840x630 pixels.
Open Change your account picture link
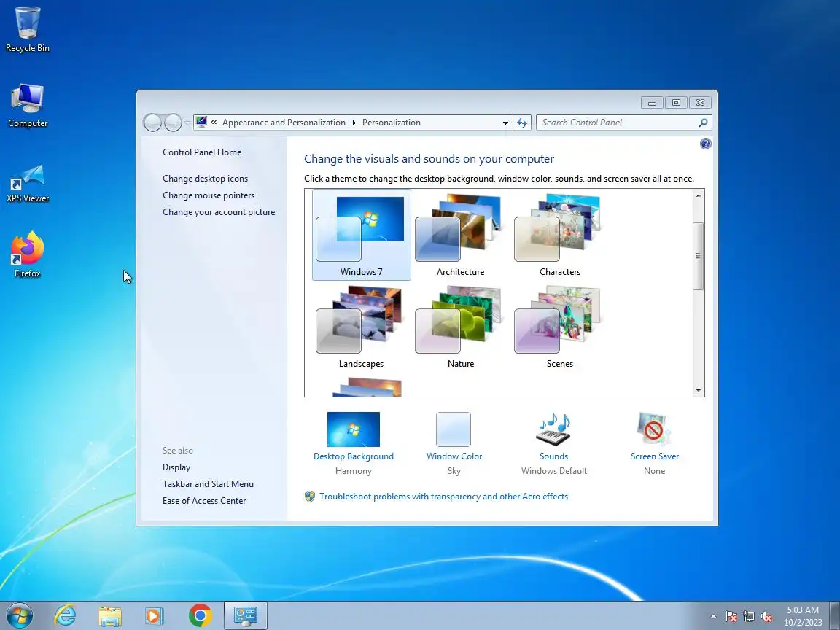coord(219,212)
